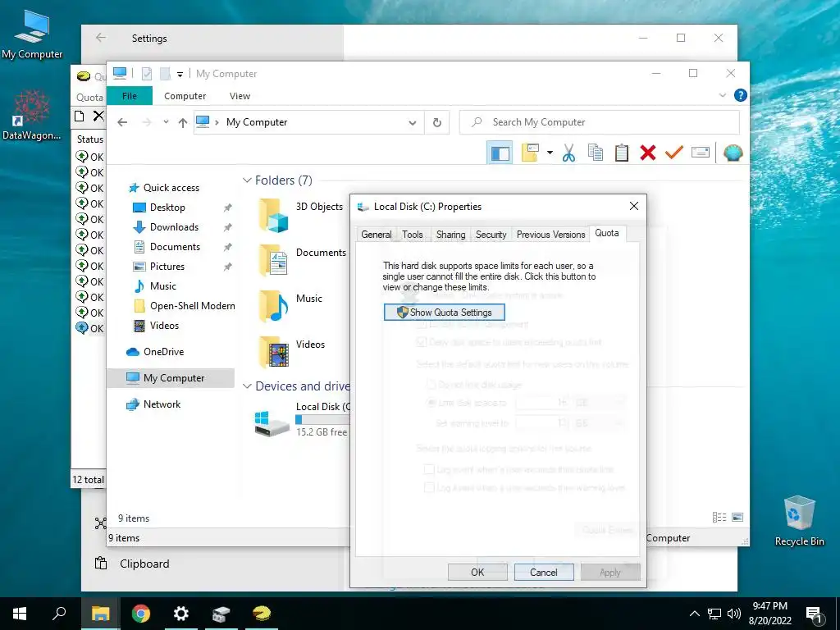The height and width of the screenshot is (630, 840).
Task: Select Network in the navigation pane
Action: pyautogui.click(x=162, y=404)
